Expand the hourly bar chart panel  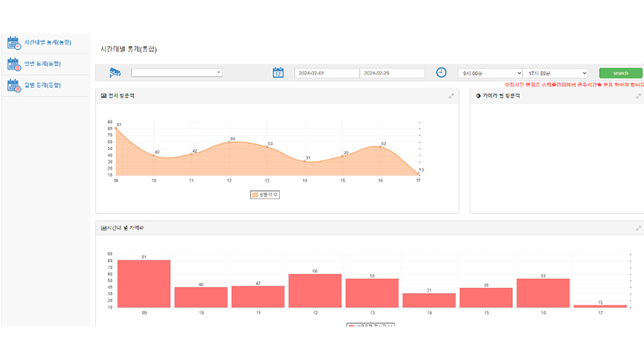pyautogui.click(x=638, y=228)
